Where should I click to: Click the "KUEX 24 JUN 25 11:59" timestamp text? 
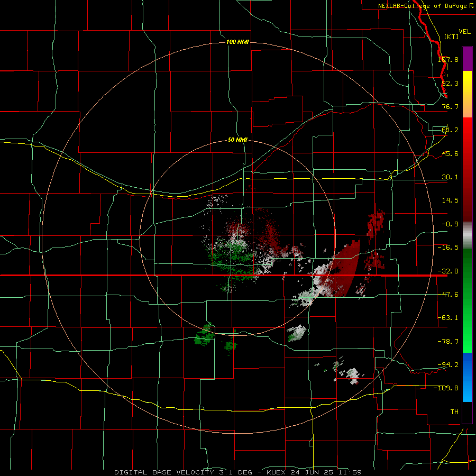(314, 472)
